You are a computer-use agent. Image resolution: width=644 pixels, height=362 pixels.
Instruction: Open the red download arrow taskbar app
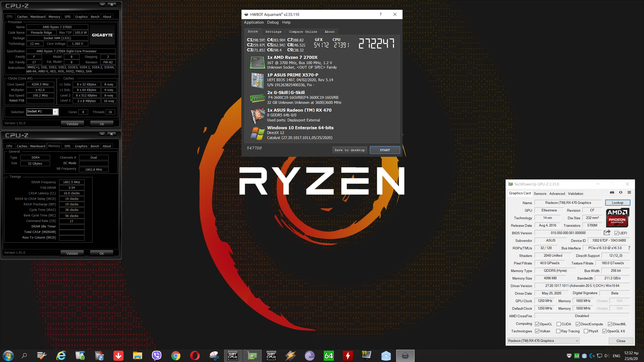click(118, 355)
